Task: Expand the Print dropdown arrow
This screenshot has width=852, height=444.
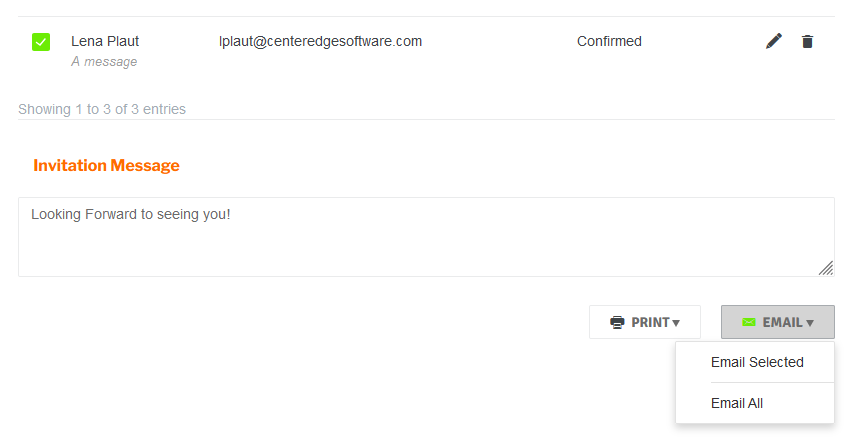Action: pos(676,323)
